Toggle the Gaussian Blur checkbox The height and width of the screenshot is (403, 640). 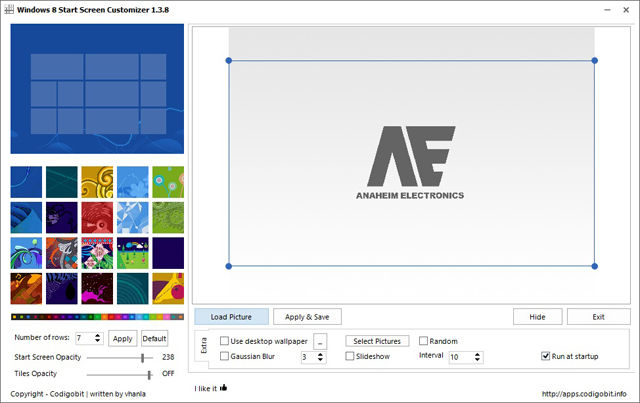tap(224, 356)
